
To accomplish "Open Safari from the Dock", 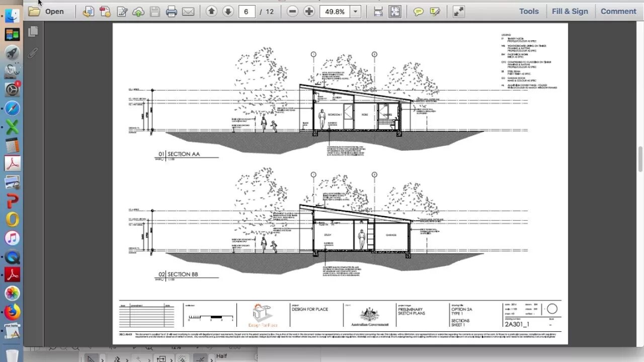I will coord(12,108).
